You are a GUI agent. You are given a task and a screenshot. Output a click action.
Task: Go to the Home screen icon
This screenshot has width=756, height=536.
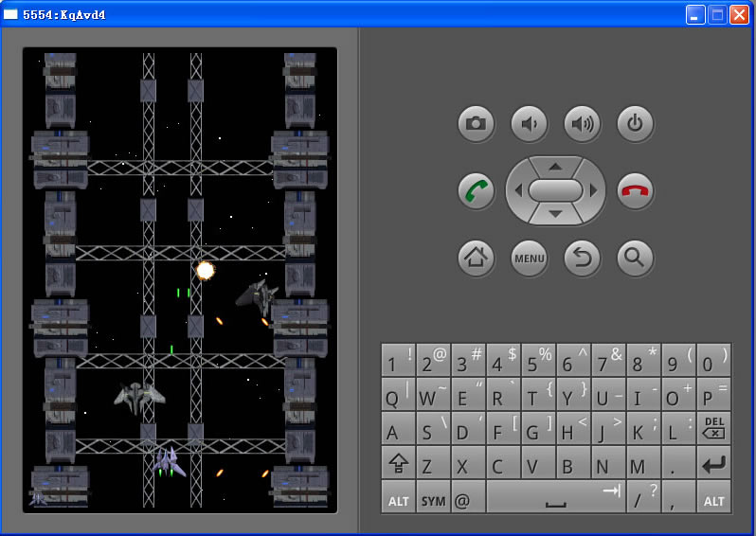(476, 257)
